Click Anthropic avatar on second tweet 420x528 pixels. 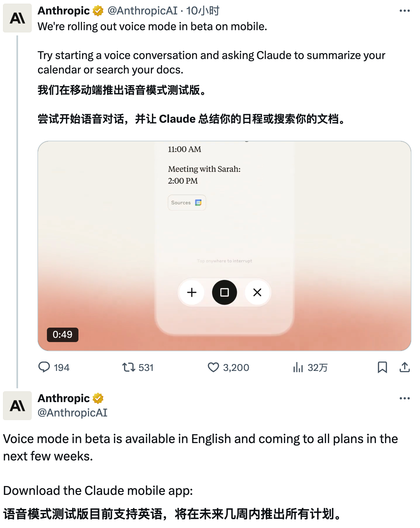17,406
